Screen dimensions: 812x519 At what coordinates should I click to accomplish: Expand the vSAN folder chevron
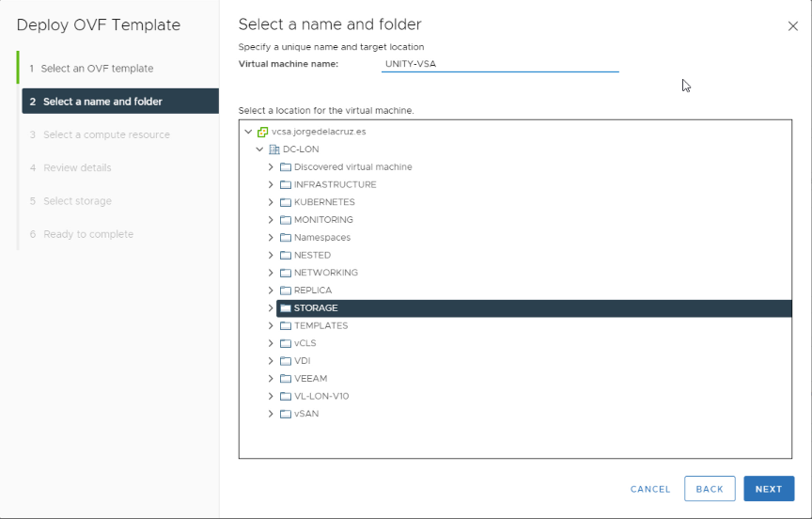271,414
